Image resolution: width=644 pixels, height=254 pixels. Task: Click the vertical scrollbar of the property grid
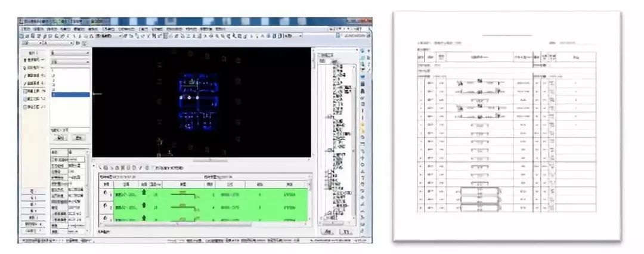click(x=88, y=191)
